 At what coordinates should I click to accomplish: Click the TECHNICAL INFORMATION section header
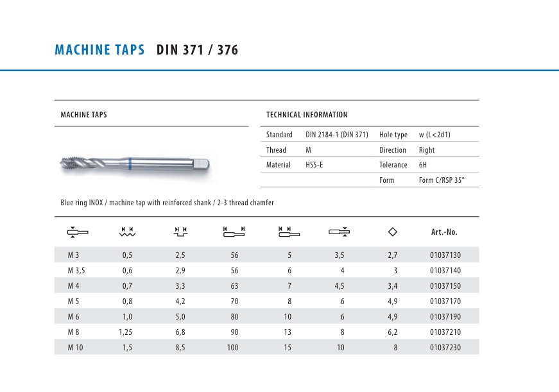click(x=307, y=115)
